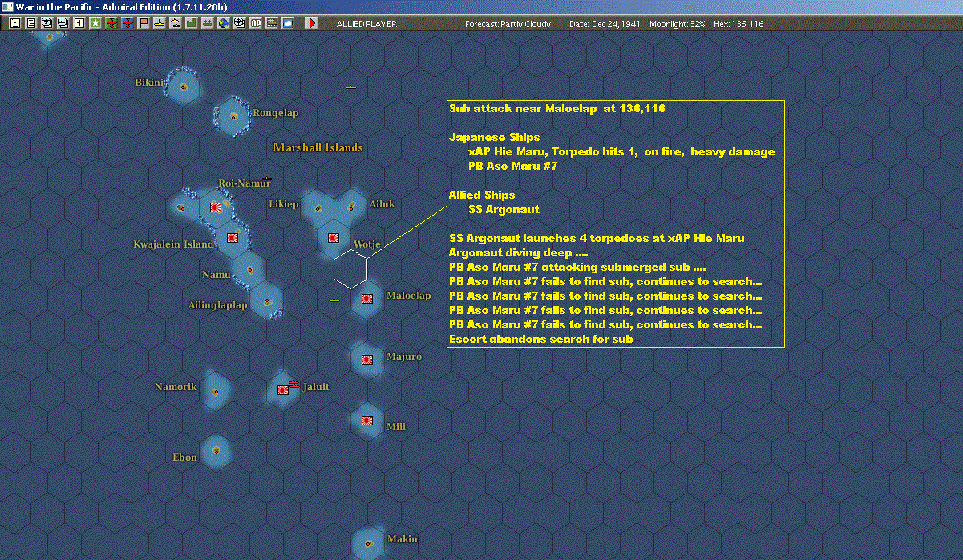This screenshot has width=963, height=560.
Task: Select the Japanese flag base at Wotje
Action: click(333, 237)
